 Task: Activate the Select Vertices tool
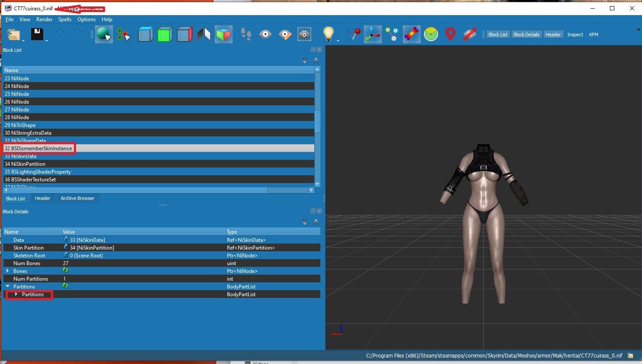pyautogui.click(x=123, y=35)
